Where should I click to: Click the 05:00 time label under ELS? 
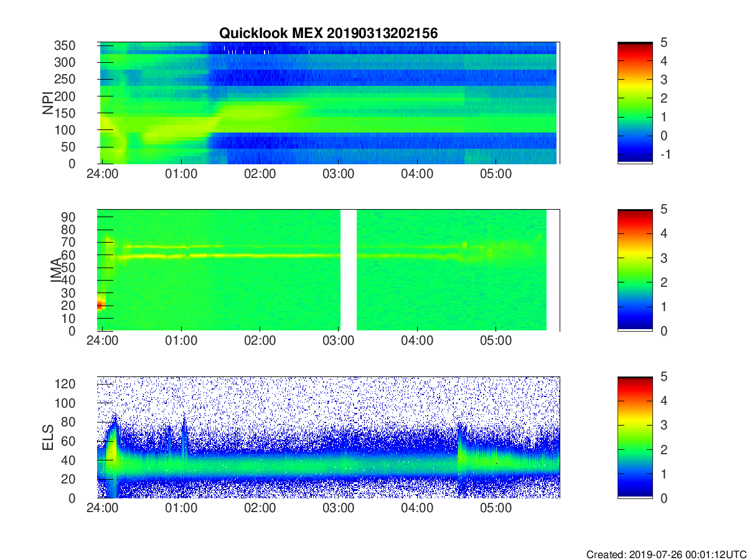496,509
